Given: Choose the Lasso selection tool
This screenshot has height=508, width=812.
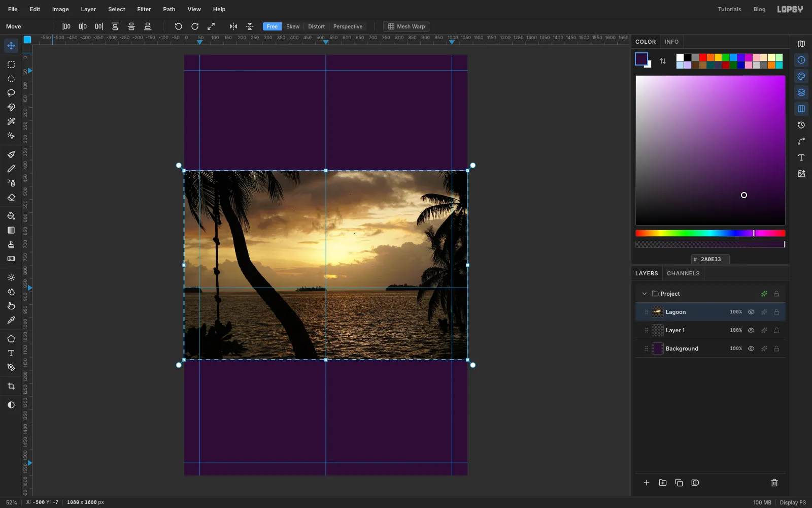Looking at the screenshot, I should click(11, 93).
